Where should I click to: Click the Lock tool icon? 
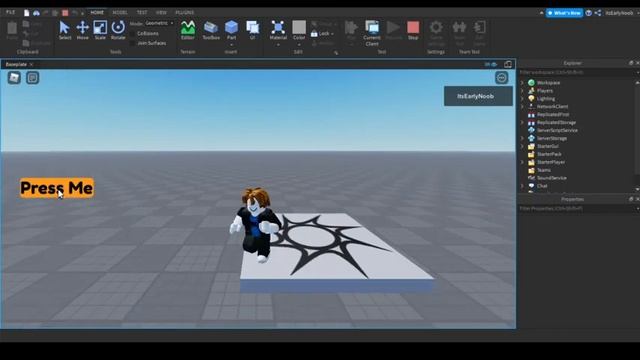(314, 33)
